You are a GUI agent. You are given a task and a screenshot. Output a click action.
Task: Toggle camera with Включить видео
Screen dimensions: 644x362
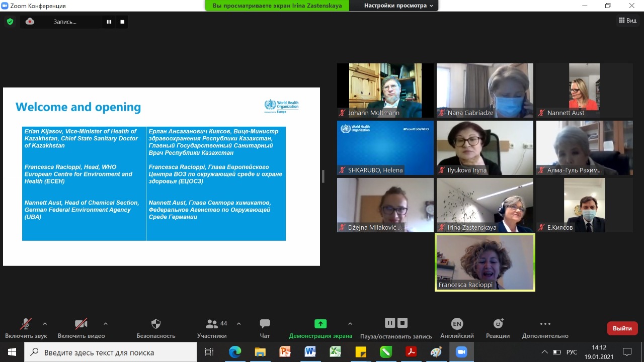[81, 324]
